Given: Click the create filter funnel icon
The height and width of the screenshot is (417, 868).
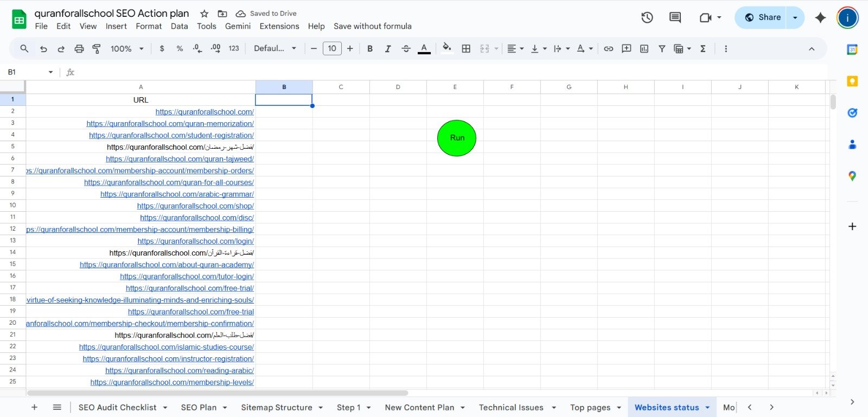Looking at the screenshot, I should (x=662, y=49).
